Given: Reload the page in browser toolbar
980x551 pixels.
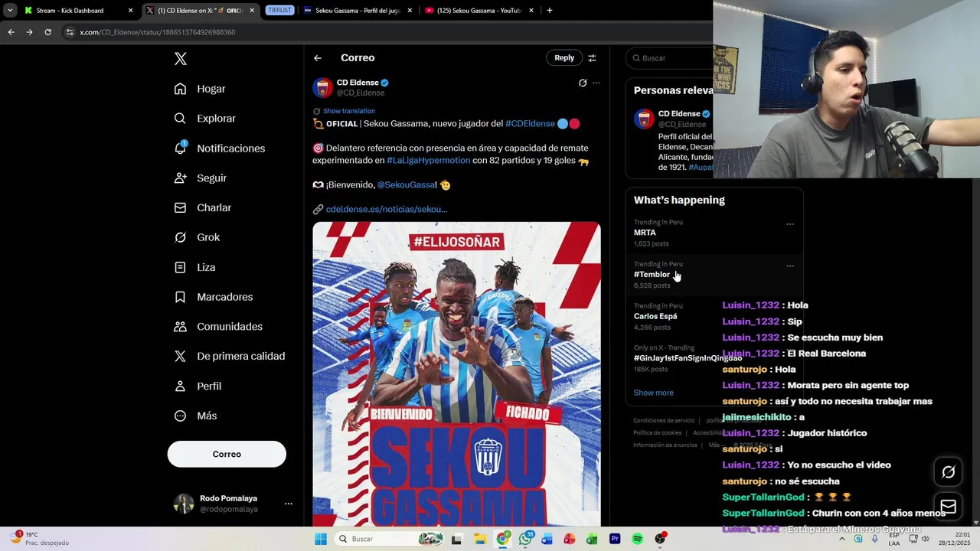Looking at the screenshot, I should (47, 32).
